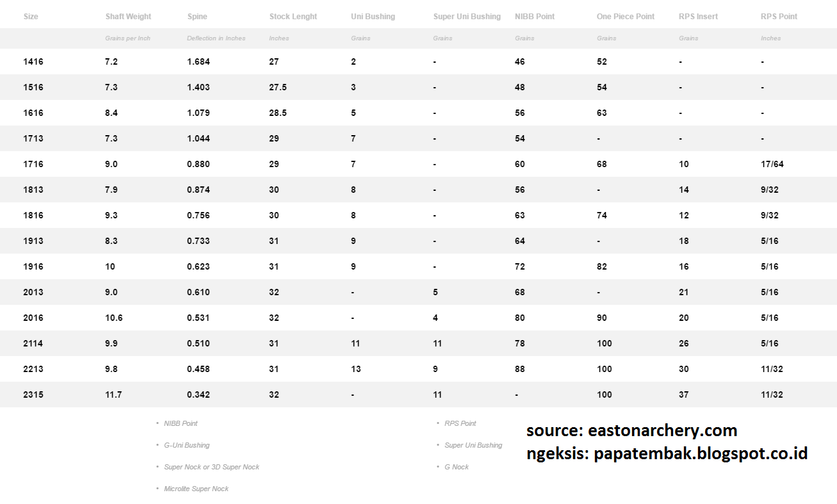
Task: Click spine value 1.684
Action: click(199, 62)
